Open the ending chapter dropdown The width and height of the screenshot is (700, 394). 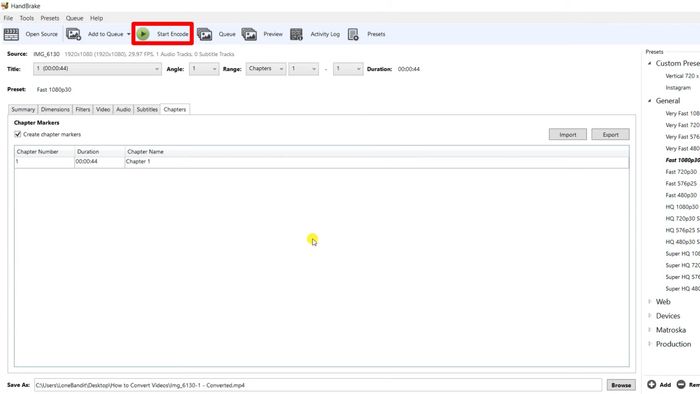click(x=348, y=69)
